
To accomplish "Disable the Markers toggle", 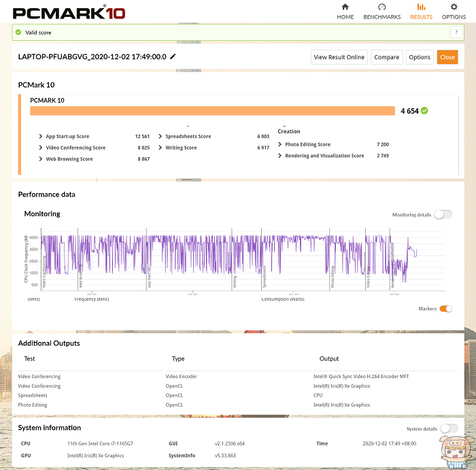I will (445, 309).
